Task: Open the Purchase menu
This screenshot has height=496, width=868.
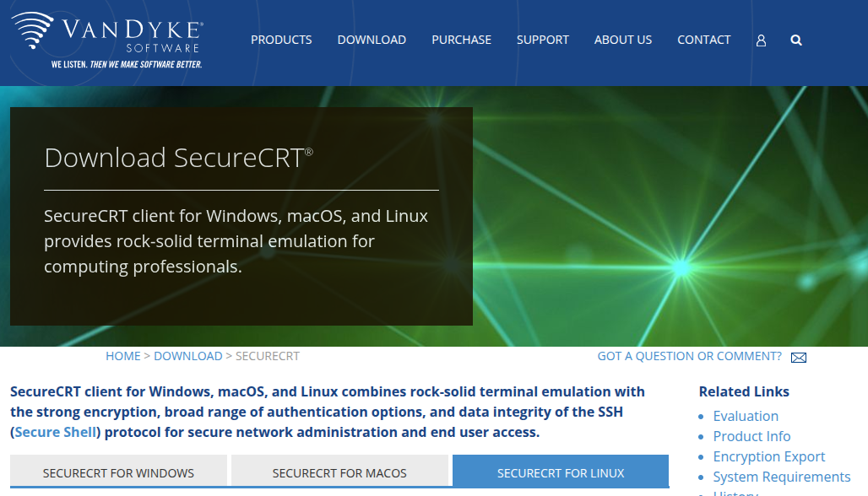Action: (x=461, y=40)
